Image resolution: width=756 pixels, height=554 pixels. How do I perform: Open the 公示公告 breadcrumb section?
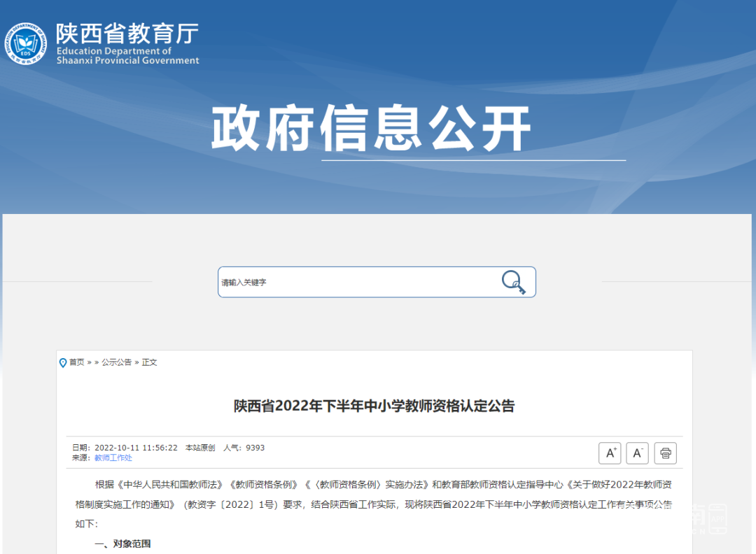pos(116,362)
